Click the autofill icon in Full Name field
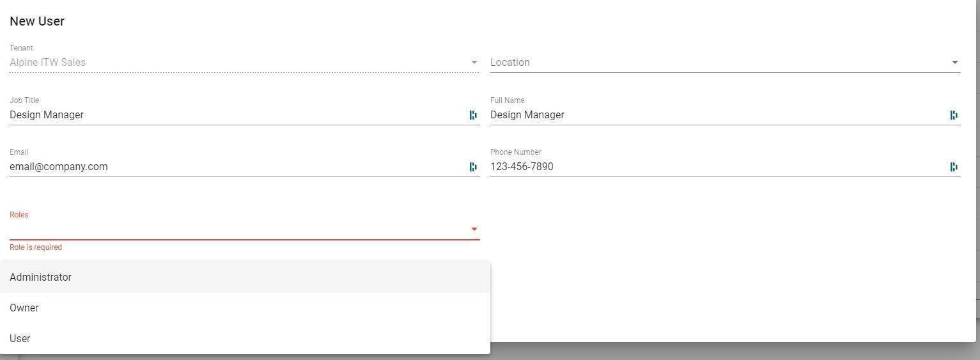Viewport: 980px width, 360px height. click(x=954, y=115)
